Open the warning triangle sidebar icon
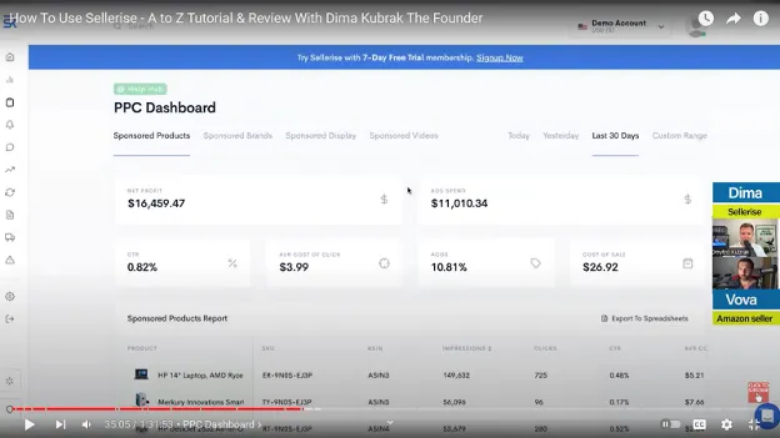Screen dimensions: 780x438 pyautogui.click(x=10, y=260)
